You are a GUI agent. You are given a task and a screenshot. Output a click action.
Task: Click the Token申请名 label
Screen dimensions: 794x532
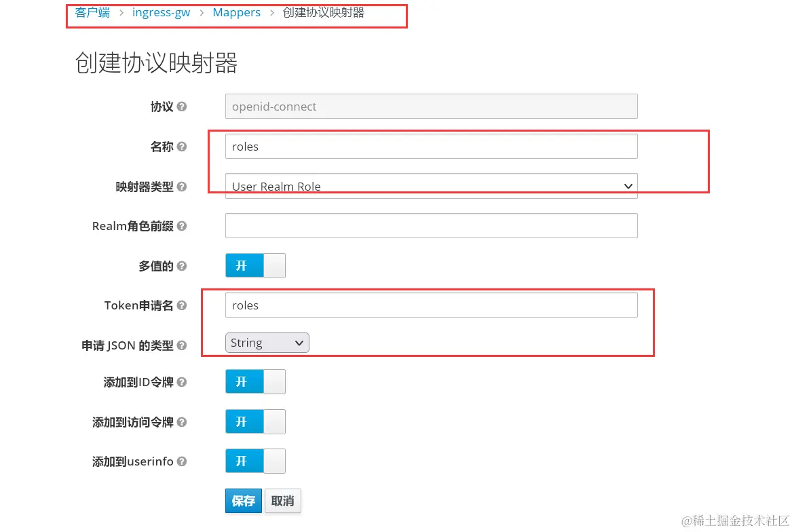(138, 306)
